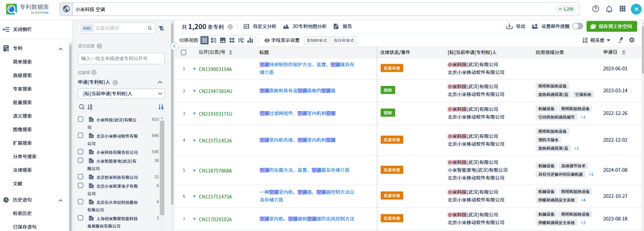
Task: Check the 小米科技(武汉)有限公司 filter checkbox
Action: [80, 119]
